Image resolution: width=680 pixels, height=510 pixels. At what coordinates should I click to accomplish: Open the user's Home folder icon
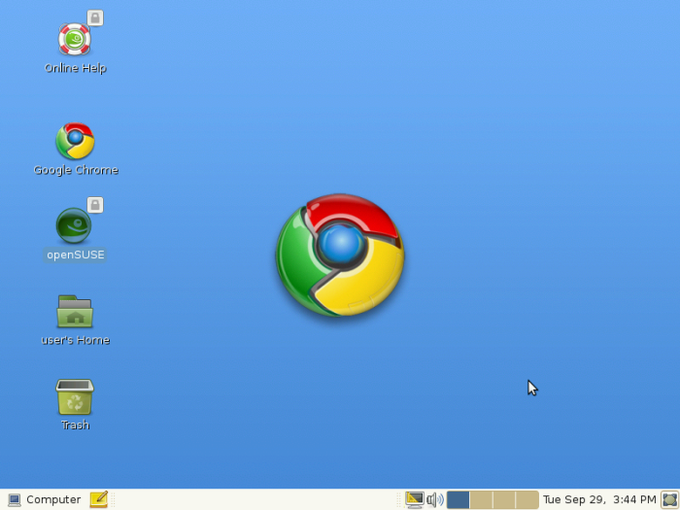click(x=75, y=311)
